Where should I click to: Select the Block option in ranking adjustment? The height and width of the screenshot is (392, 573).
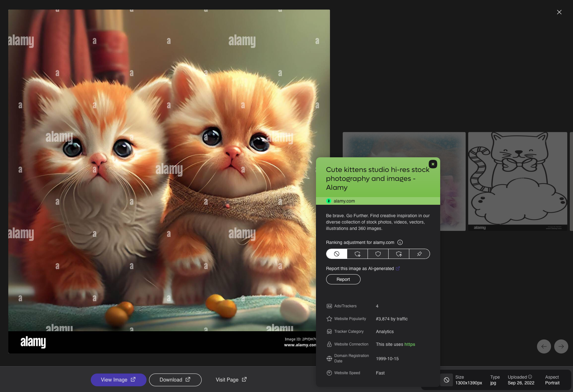(x=336, y=254)
